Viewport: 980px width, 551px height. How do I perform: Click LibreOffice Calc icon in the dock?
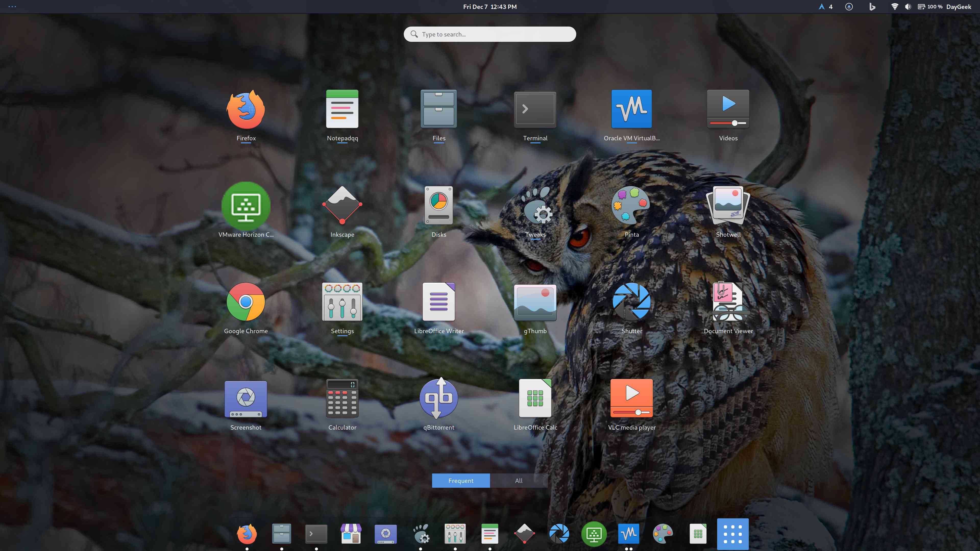(698, 534)
